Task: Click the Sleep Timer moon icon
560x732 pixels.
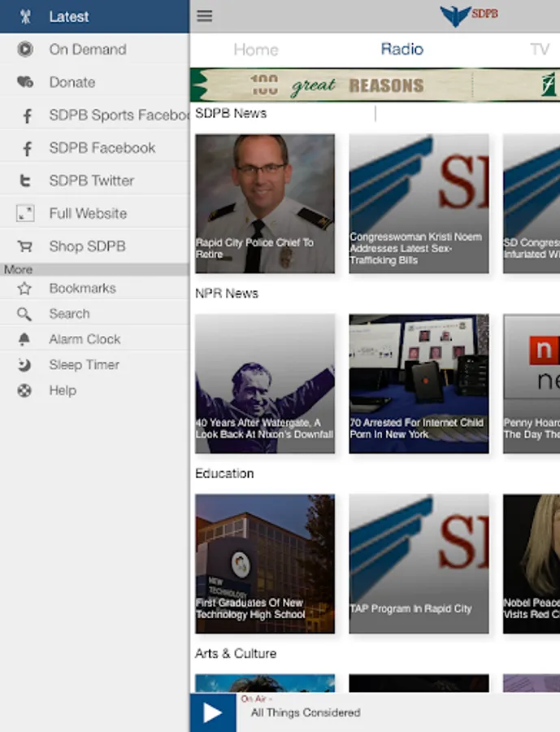Action: [24, 364]
